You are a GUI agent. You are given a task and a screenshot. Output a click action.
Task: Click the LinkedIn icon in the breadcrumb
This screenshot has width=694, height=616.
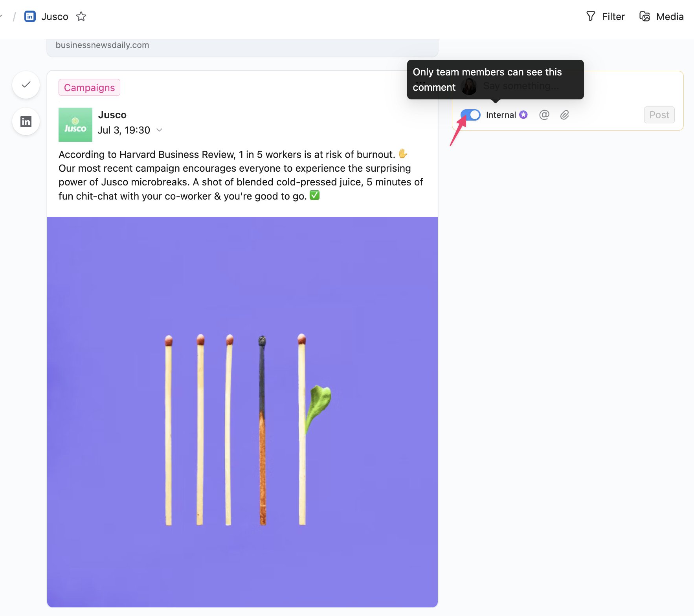(x=30, y=16)
